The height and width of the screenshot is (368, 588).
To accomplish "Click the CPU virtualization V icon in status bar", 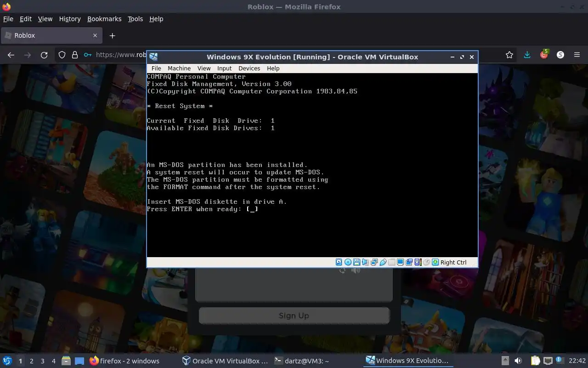I will click(x=418, y=262).
